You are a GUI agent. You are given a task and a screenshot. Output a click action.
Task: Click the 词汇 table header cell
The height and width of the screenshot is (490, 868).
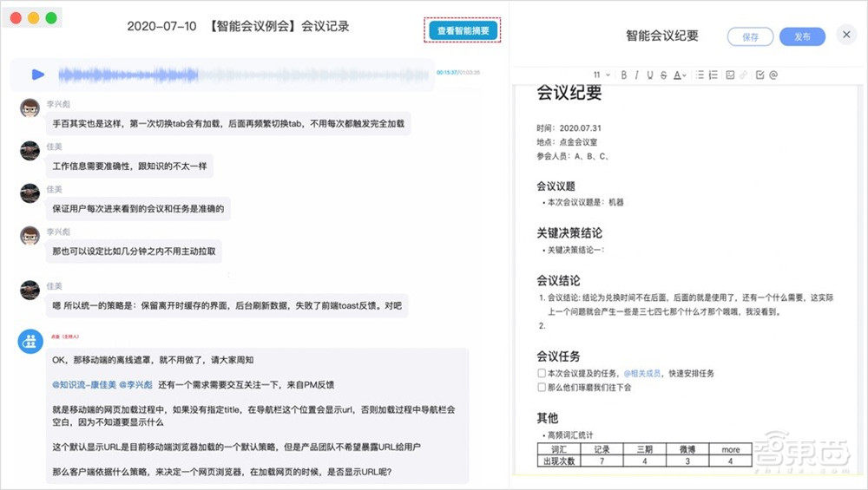559,449
